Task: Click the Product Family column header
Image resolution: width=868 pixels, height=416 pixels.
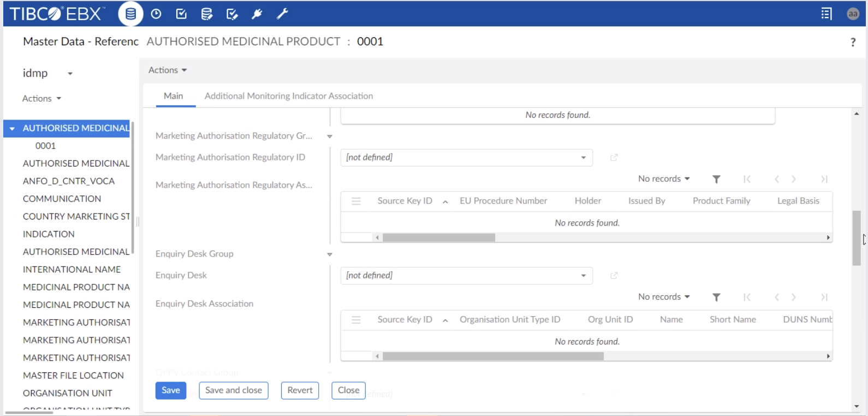Action: [721, 201]
